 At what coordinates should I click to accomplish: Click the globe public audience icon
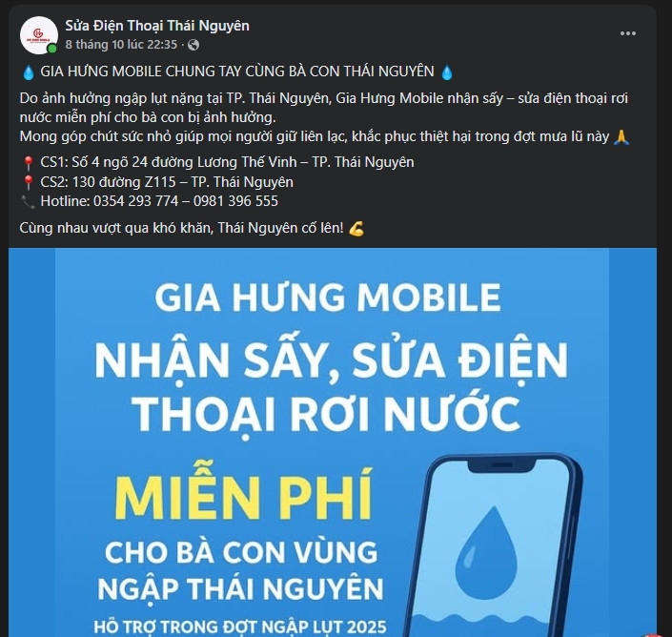click(x=193, y=45)
